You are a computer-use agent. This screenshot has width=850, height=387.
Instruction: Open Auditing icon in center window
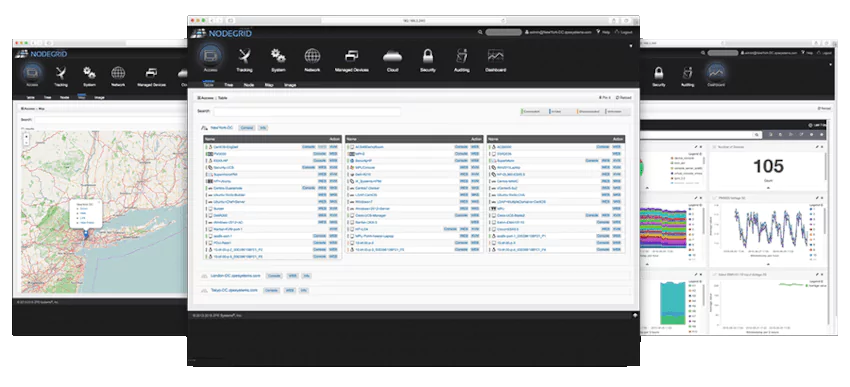461,60
